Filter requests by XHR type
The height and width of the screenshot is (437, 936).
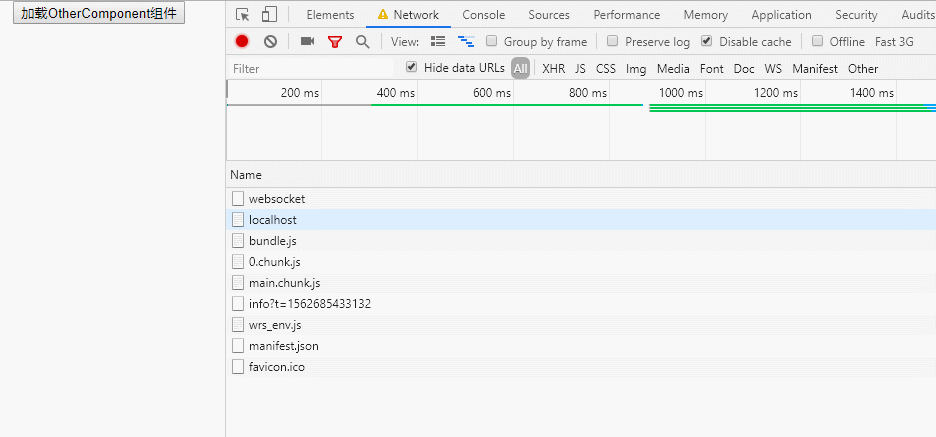553,69
